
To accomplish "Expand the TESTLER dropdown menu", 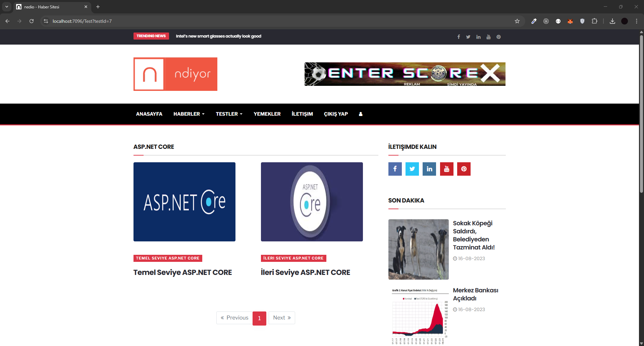I will point(229,114).
